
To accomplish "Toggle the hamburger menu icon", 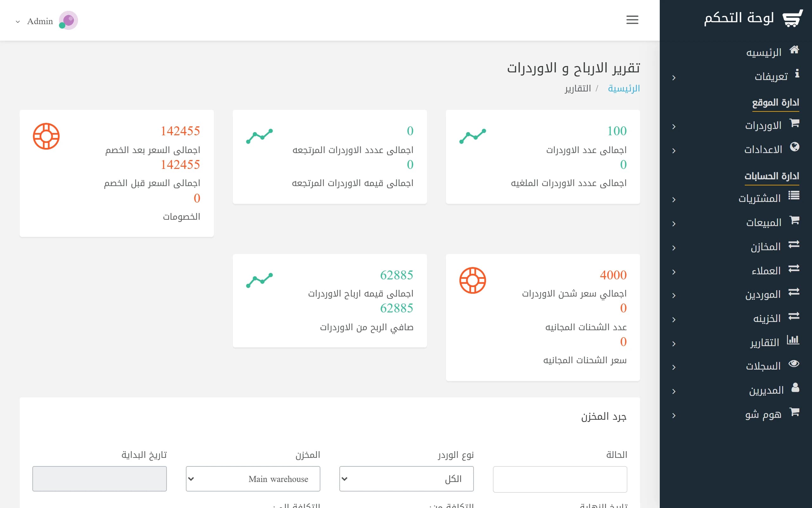I will [632, 20].
